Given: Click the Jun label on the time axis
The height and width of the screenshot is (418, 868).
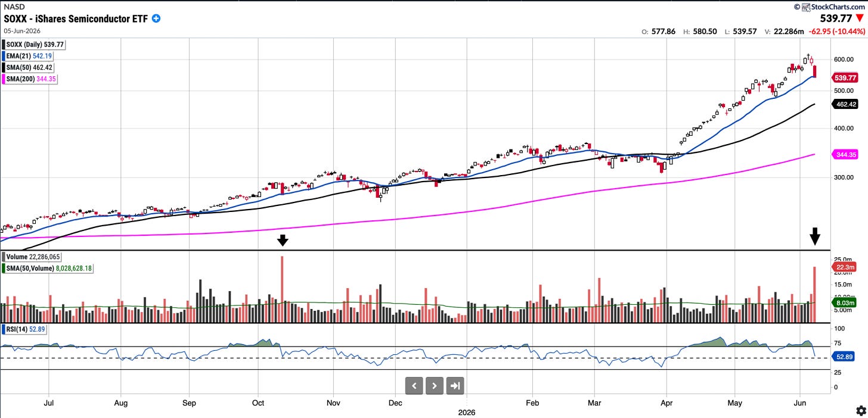Looking at the screenshot, I should click(x=801, y=402).
